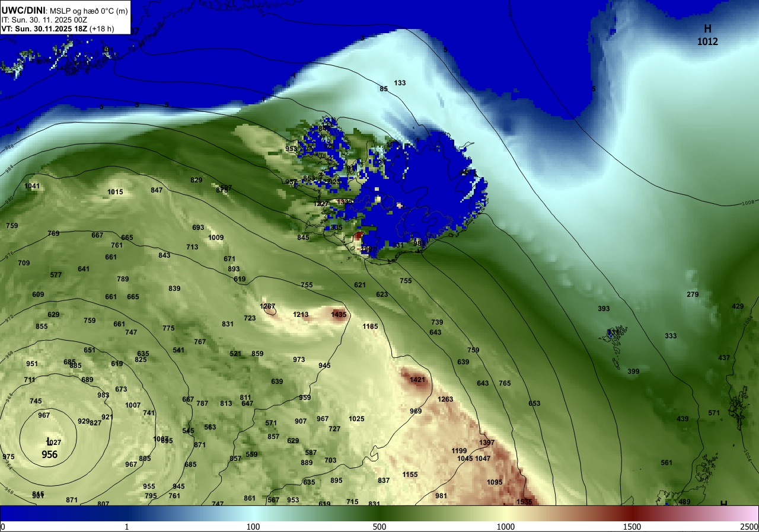This screenshot has width=759, height=532.
Task: Click the 1041 height value
Action: tap(32, 186)
